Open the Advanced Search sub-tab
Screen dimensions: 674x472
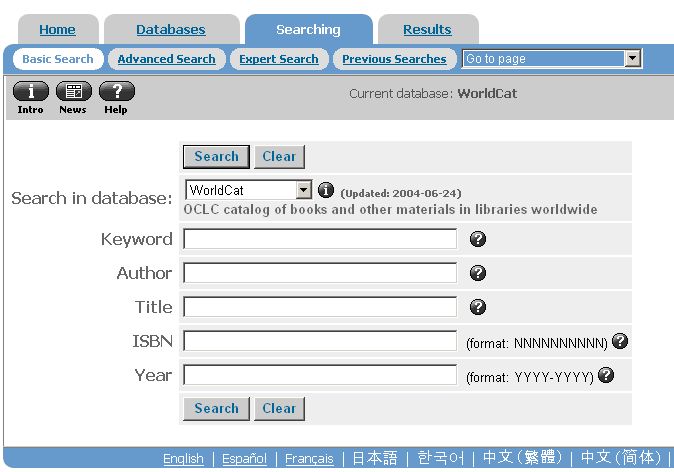coord(166,59)
